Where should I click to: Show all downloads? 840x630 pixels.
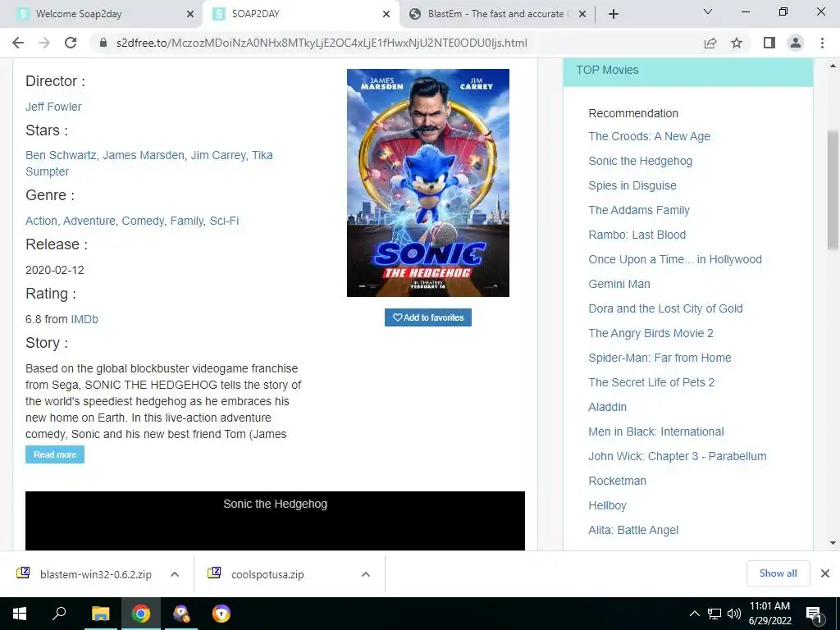click(778, 573)
